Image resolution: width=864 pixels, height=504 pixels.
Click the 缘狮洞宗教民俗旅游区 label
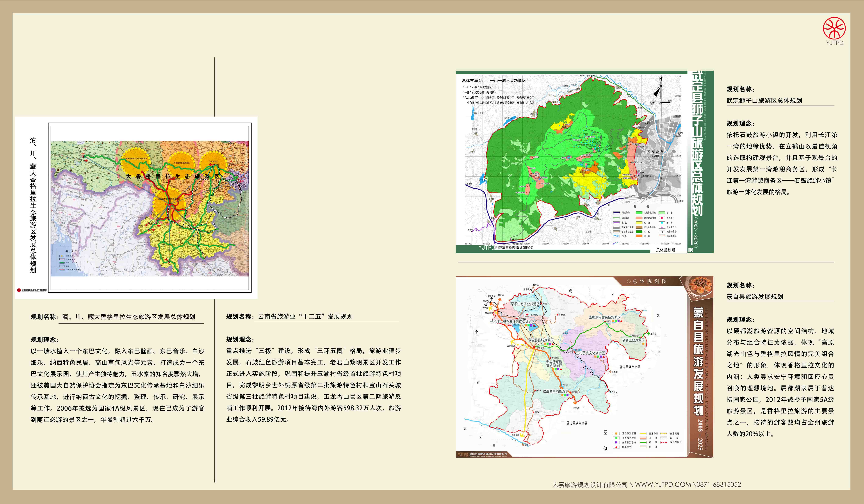tap(604, 317)
